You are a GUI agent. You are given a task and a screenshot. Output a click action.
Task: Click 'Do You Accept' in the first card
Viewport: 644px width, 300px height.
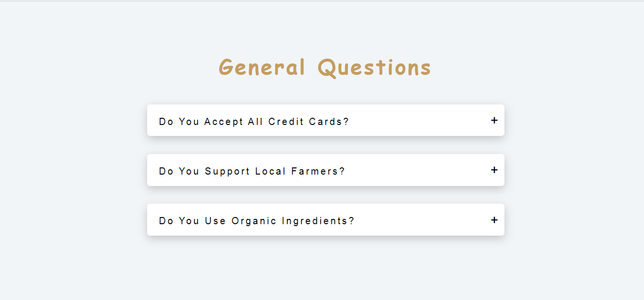pos(201,122)
